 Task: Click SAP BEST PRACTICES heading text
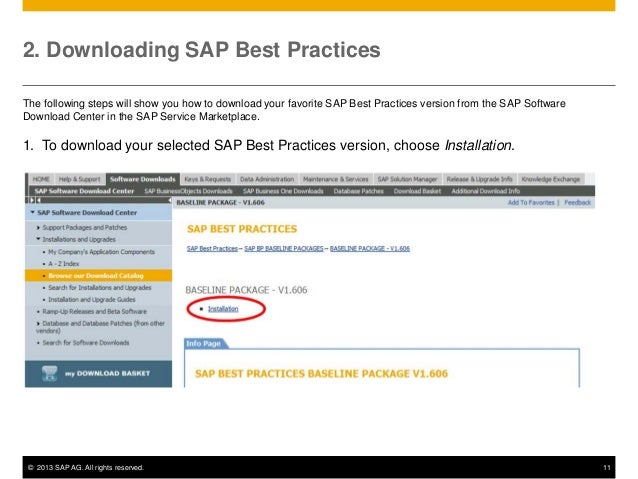[242, 229]
